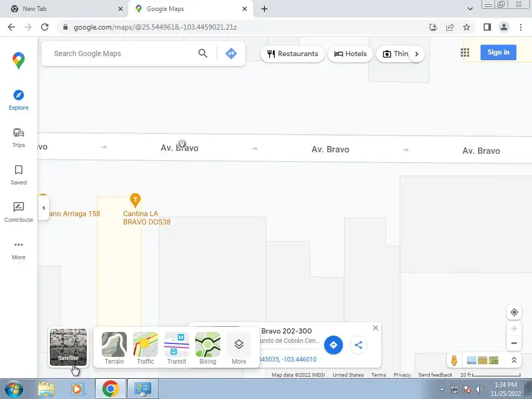This screenshot has width=532, height=399.
Task: Expand the imagery panel chevron
Action: pos(514,360)
